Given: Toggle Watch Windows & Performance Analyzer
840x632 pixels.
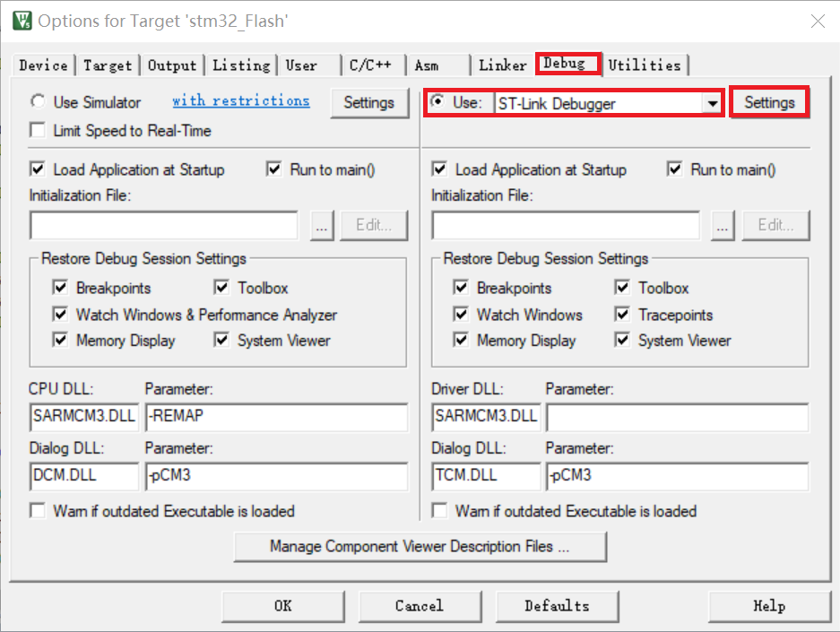Looking at the screenshot, I should pos(60,314).
